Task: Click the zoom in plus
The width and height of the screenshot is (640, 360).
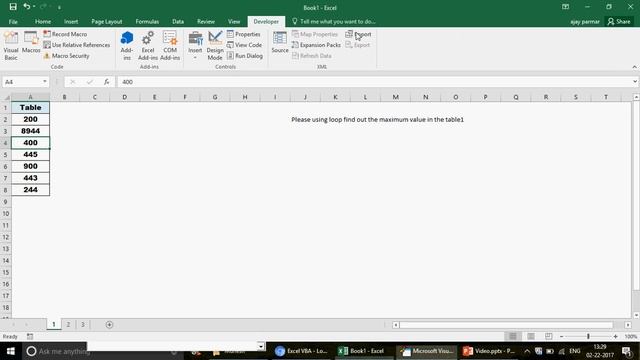Action: pyautogui.click(x=615, y=336)
